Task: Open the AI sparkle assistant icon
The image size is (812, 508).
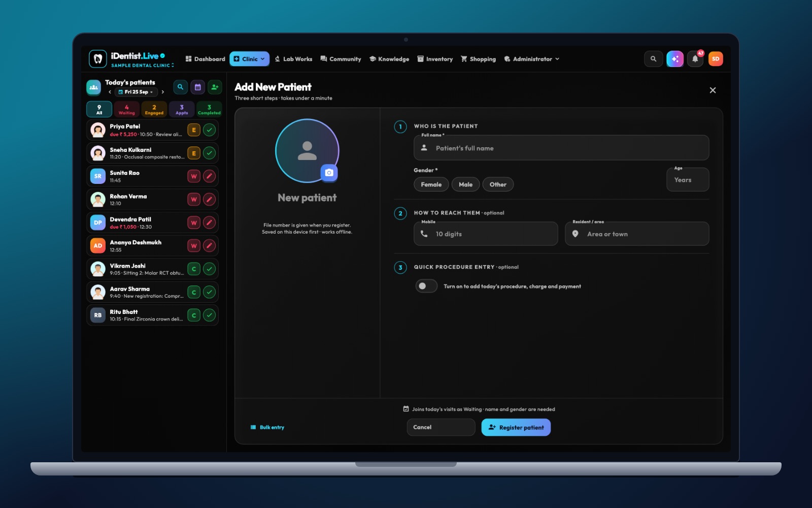Action: tap(674, 59)
